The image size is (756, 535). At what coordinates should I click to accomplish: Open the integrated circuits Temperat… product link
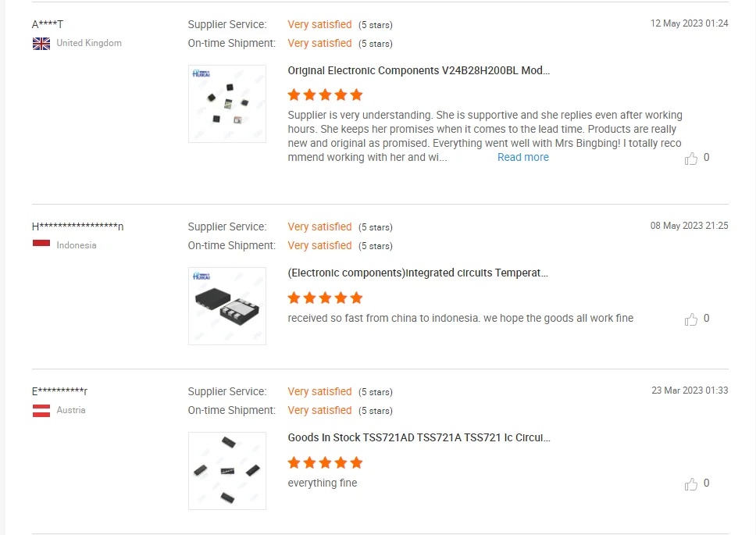(x=418, y=273)
